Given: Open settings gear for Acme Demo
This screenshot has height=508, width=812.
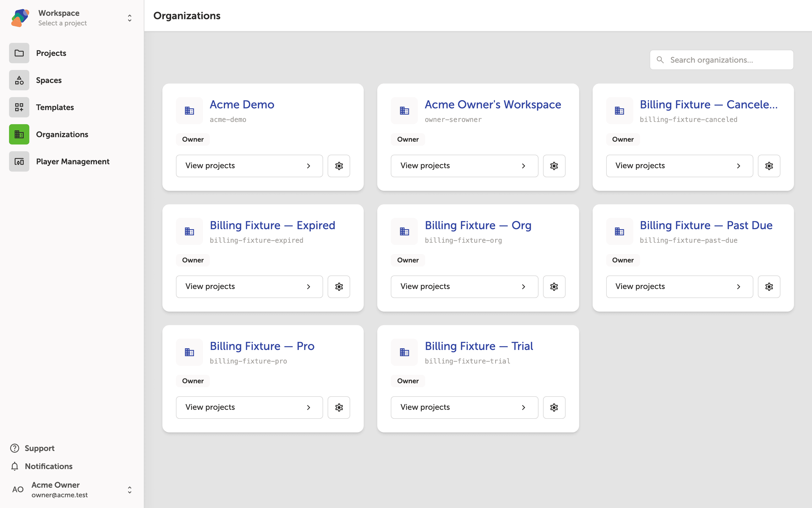Looking at the screenshot, I should tap(339, 166).
